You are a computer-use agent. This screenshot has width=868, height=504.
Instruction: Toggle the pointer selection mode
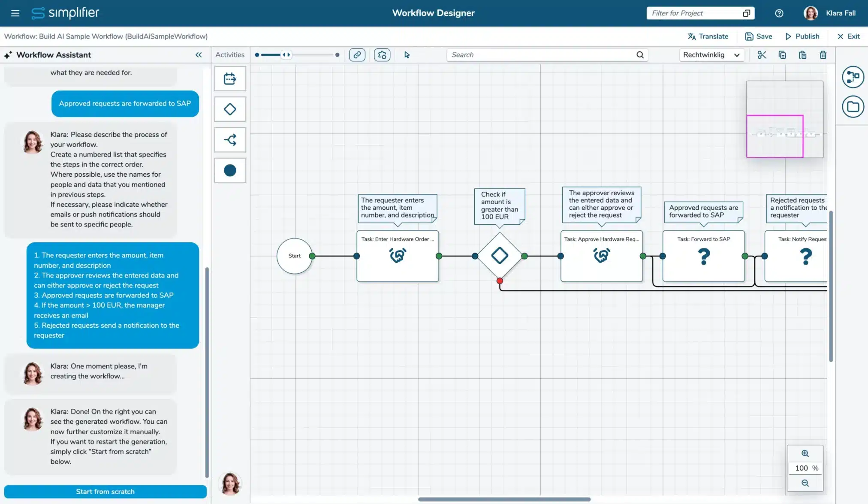click(407, 55)
